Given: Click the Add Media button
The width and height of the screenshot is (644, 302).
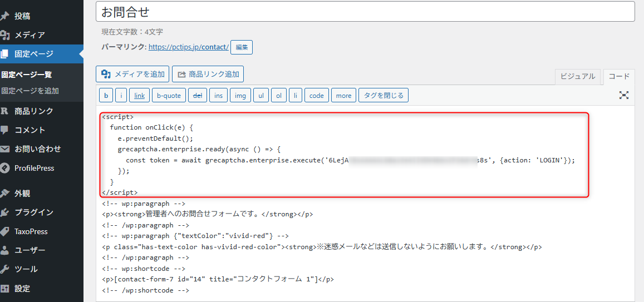Looking at the screenshot, I should [x=132, y=74].
